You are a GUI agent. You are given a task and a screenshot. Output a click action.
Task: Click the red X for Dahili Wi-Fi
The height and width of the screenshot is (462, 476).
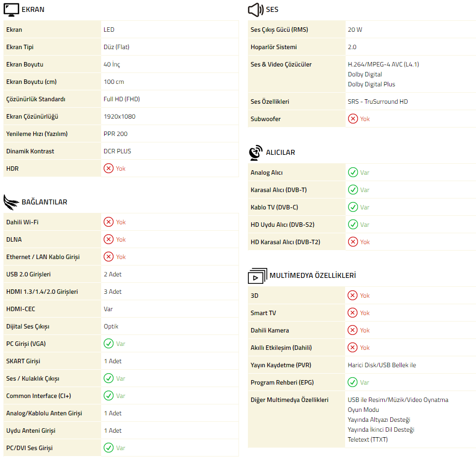coord(109,222)
